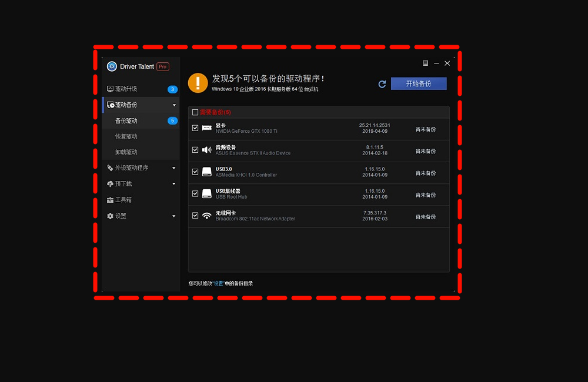This screenshot has height=382, width=588.
Task: Click the NVIDIA GeForce GTX 1080 Ti text
Action: tap(246, 131)
